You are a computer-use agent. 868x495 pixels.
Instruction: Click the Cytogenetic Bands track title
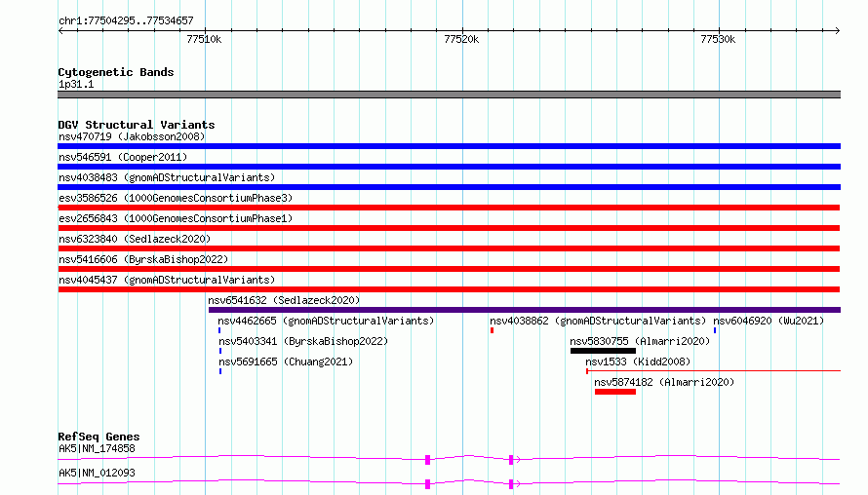tap(116, 72)
